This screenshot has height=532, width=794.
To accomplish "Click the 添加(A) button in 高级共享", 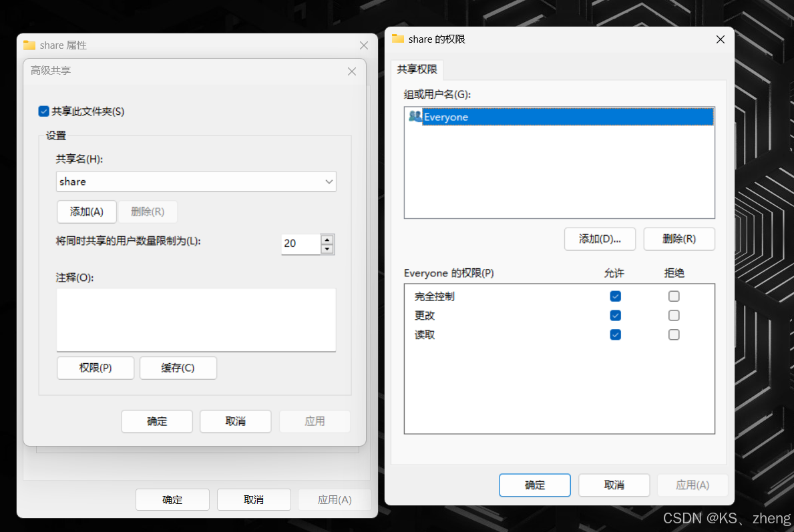I will click(87, 212).
